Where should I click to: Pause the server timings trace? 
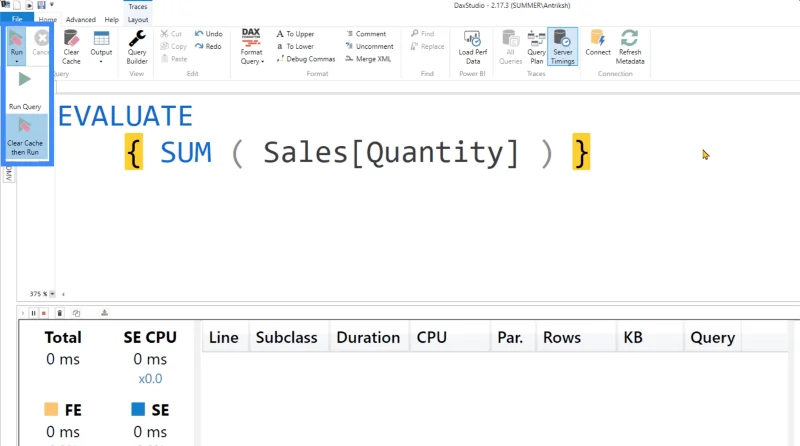33,313
